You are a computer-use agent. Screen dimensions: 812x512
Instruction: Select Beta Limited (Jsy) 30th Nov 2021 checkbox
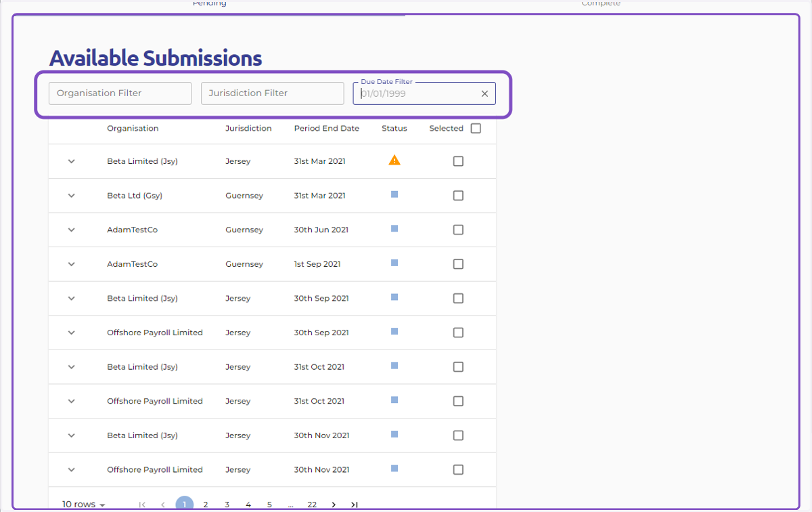click(458, 435)
